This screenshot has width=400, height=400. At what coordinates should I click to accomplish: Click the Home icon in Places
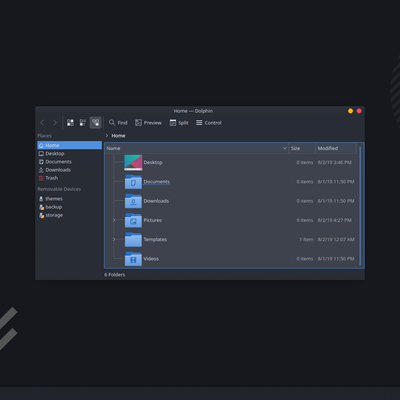41,145
